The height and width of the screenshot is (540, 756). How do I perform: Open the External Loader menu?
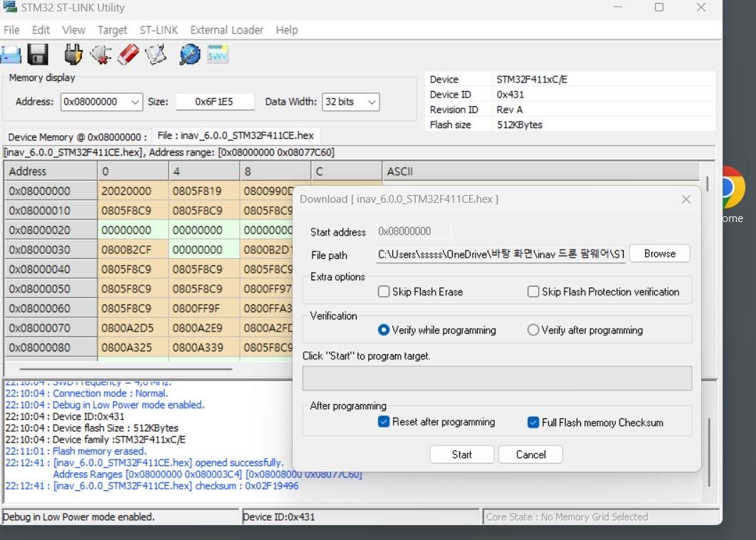coord(226,30)
